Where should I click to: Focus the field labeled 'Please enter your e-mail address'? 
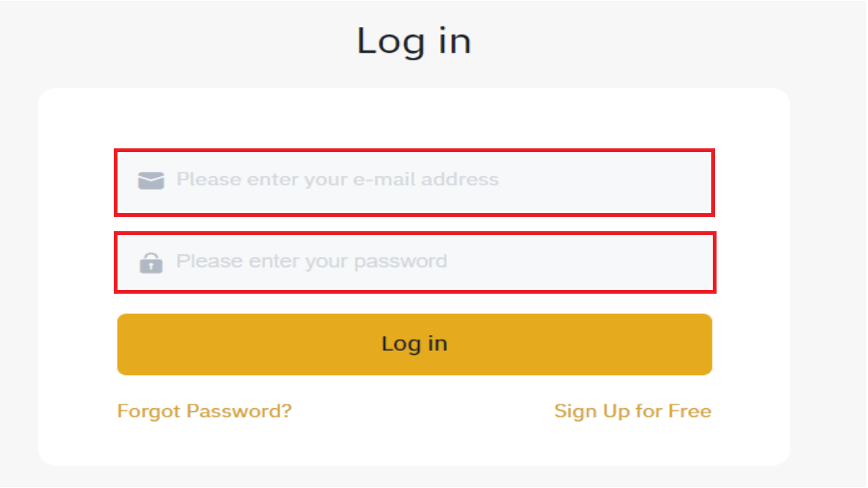[x=414, y=179]
